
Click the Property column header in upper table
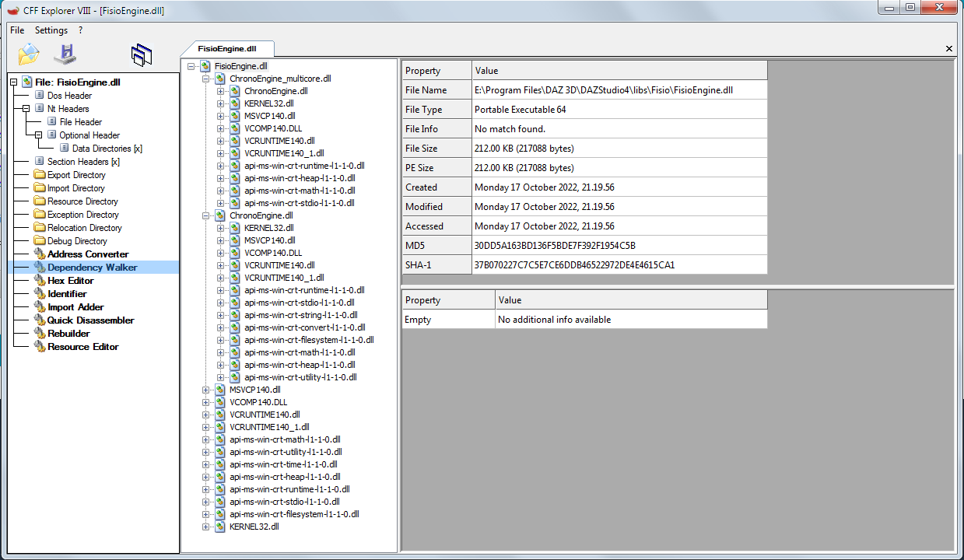[436, 71]
